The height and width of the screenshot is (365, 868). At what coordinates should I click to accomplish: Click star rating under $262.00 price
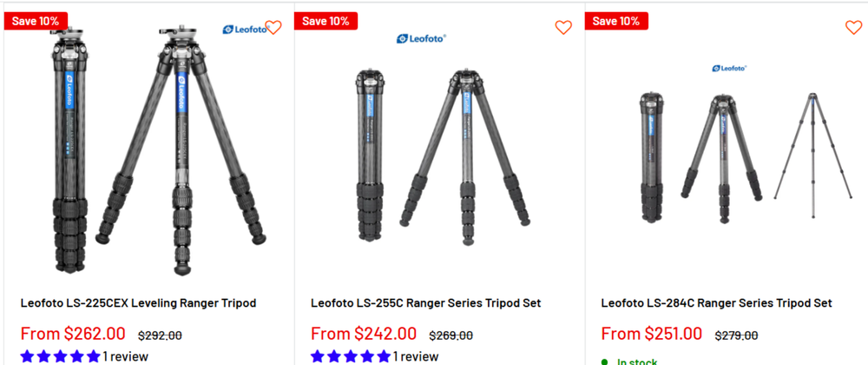(61, 356)
